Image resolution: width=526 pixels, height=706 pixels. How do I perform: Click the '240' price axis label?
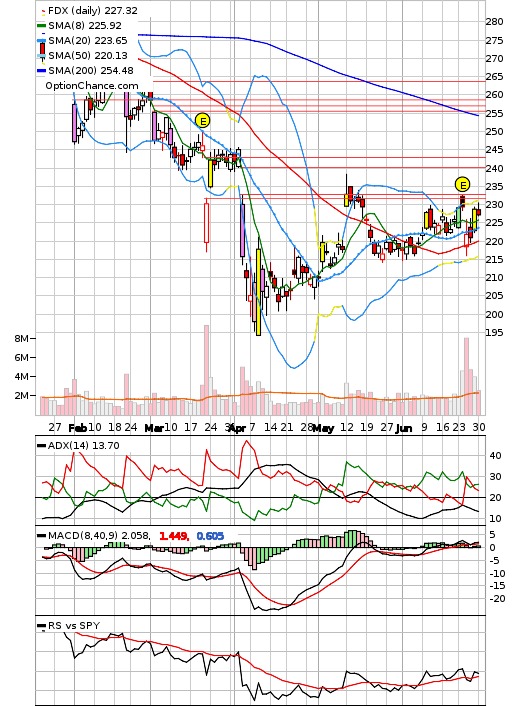[494, 168]
